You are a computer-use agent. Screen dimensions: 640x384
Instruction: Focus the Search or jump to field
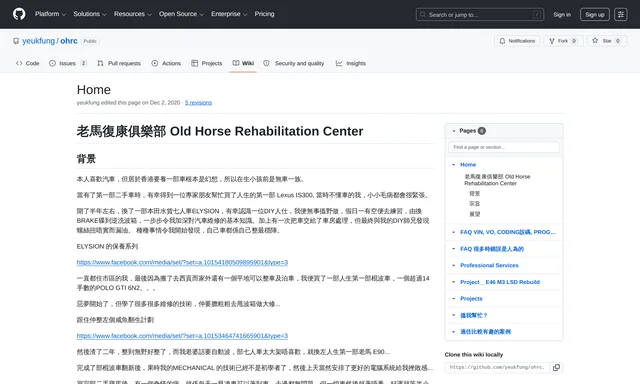(480, 14)
